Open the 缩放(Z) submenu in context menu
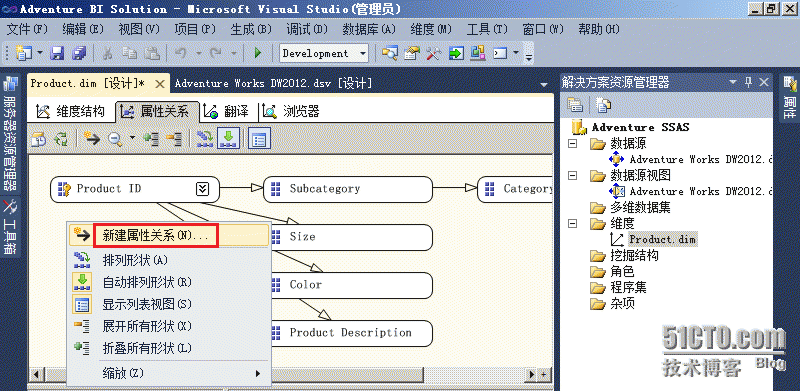This screenshot has height=391, width=800. (x=168, y=373)
